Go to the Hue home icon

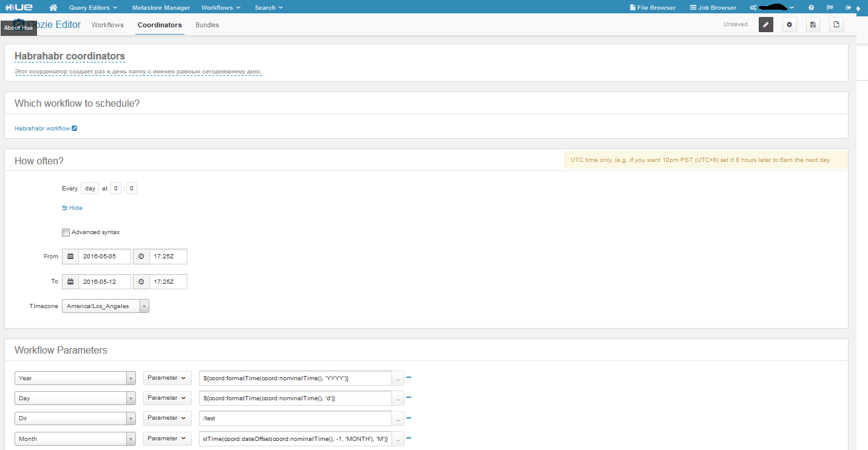coord(53,7)
